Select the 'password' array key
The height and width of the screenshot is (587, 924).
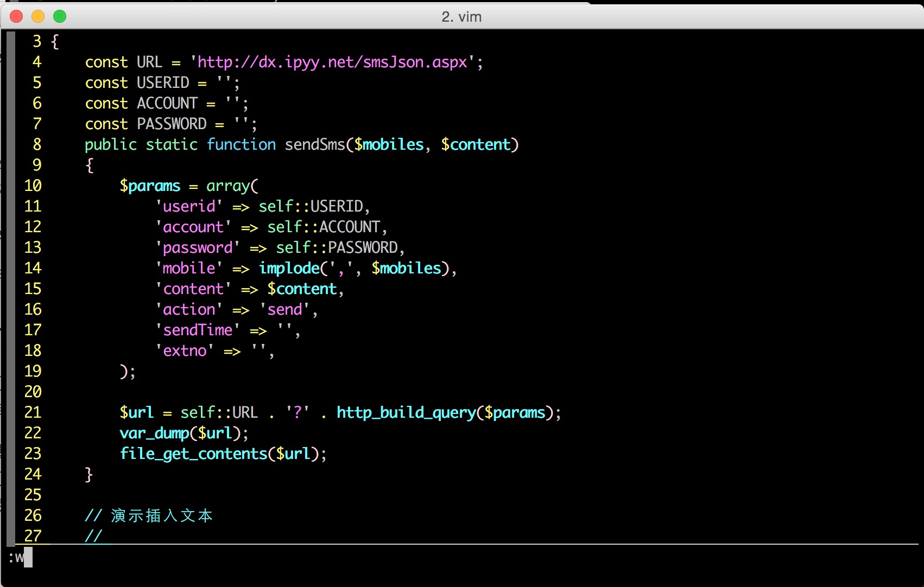(198, 248)
